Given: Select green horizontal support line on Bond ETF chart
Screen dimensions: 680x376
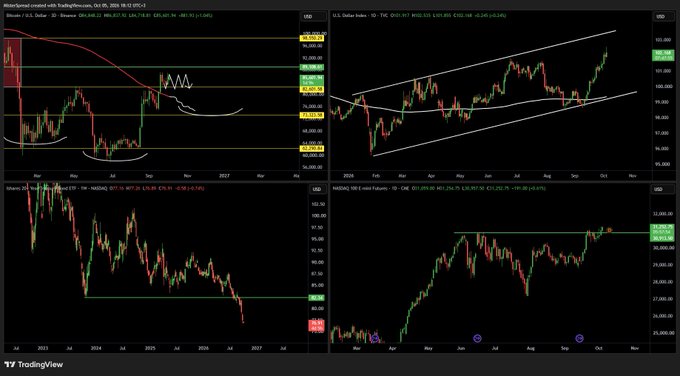Looking at the screenshot, I should click(195, 298).
